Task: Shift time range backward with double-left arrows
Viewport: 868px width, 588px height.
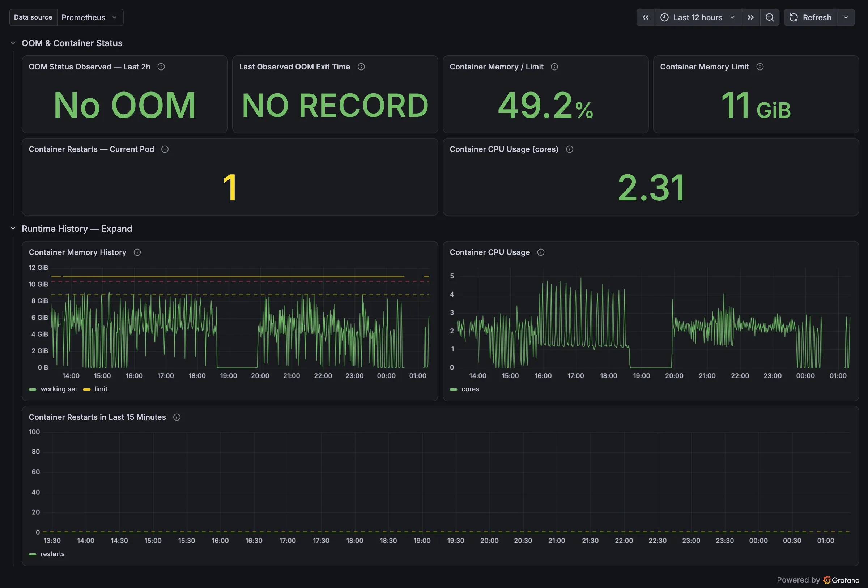Action: pyautogui.click(x=646, y=18)
